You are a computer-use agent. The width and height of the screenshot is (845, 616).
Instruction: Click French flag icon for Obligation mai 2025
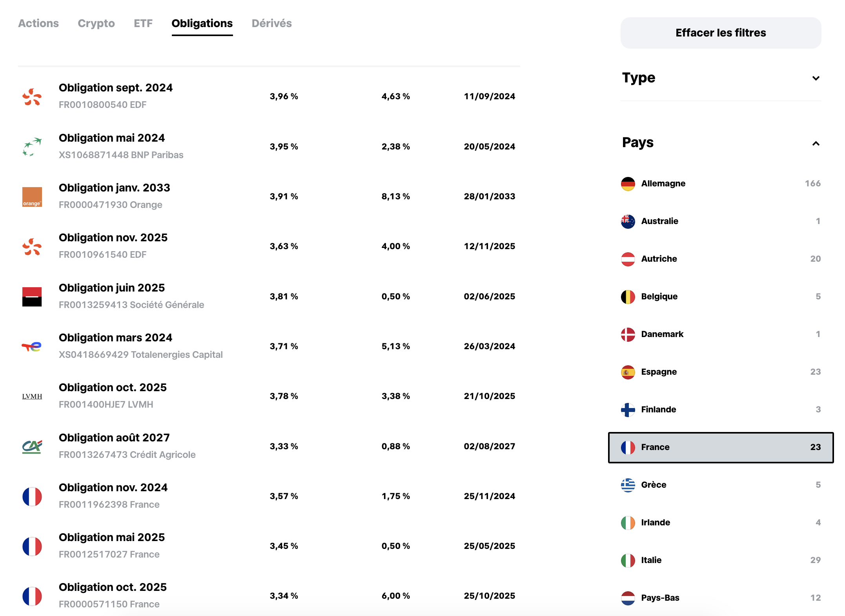point(32,546)
